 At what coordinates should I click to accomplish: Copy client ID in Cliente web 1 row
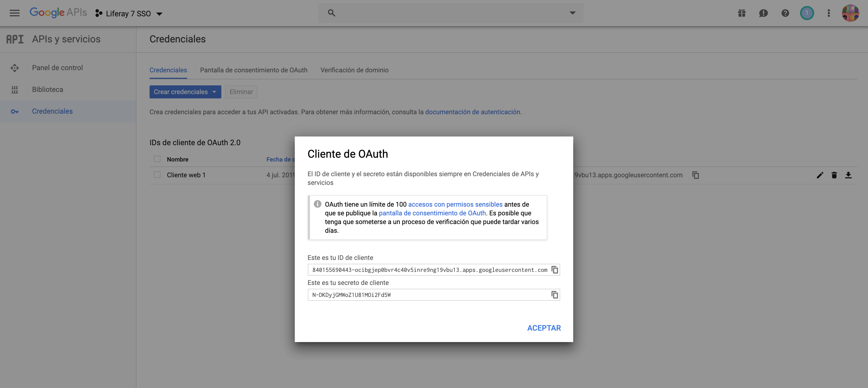(x=696, y=175)
